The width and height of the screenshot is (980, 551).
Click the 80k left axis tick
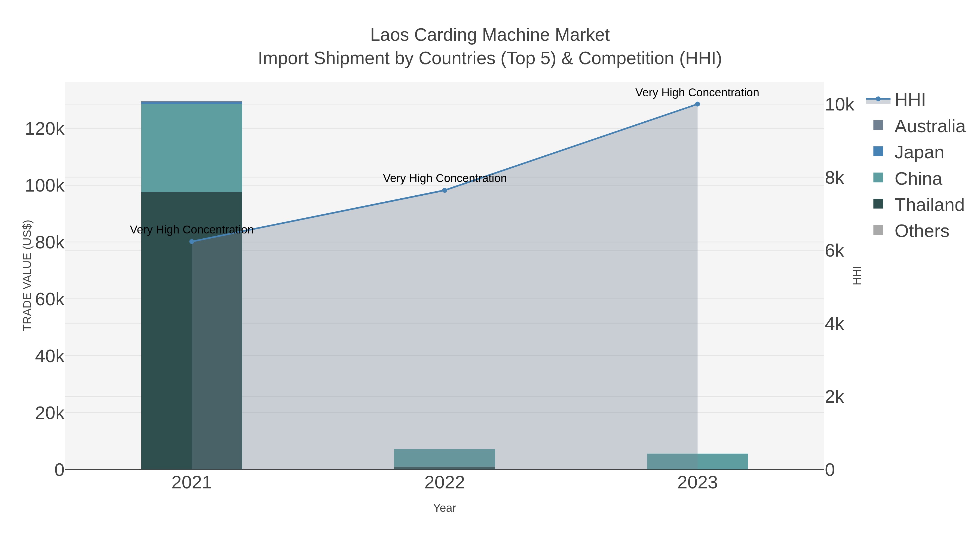[x=50, y=243]
